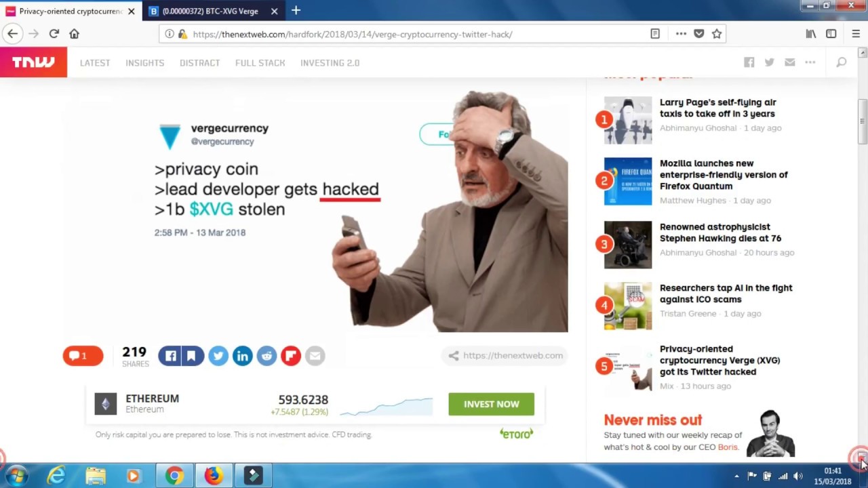Screen dimensions: 868x488
Task: Open the LATEST menu item
Action: click(x=95, y=62)
